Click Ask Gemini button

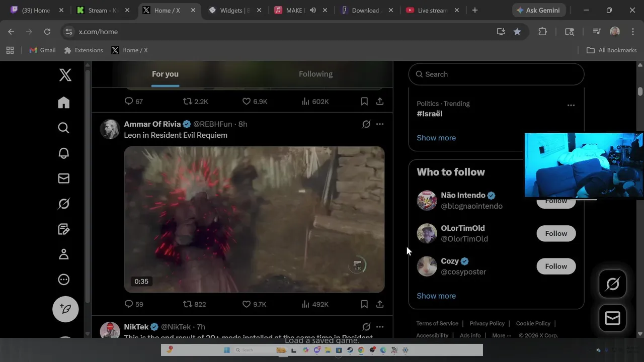tap(539, 10)
